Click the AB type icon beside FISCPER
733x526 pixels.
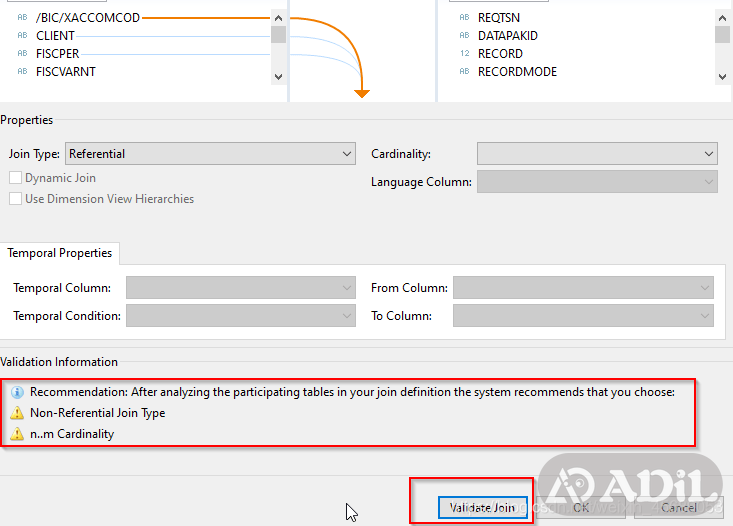pyautogui.click(x=21, y=54)
